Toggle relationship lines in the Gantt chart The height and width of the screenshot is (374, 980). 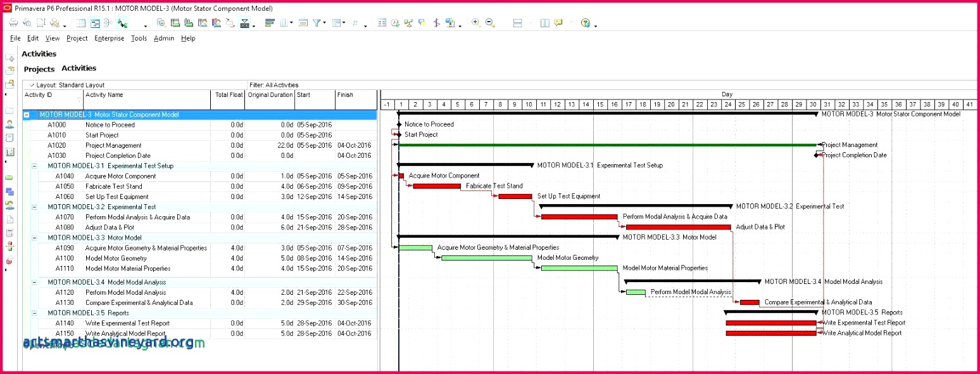click(x=437, y=23)
